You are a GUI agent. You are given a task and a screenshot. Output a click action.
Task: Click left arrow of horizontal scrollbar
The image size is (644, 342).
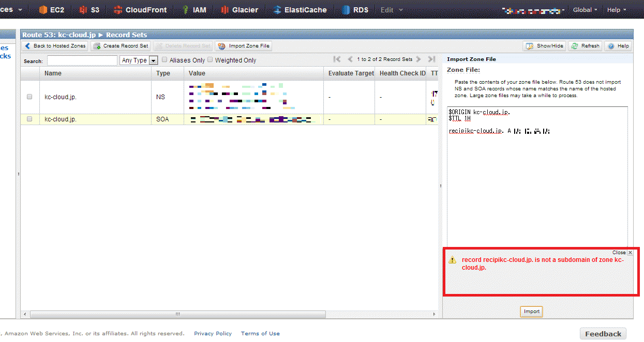click(x=25, y=314)
